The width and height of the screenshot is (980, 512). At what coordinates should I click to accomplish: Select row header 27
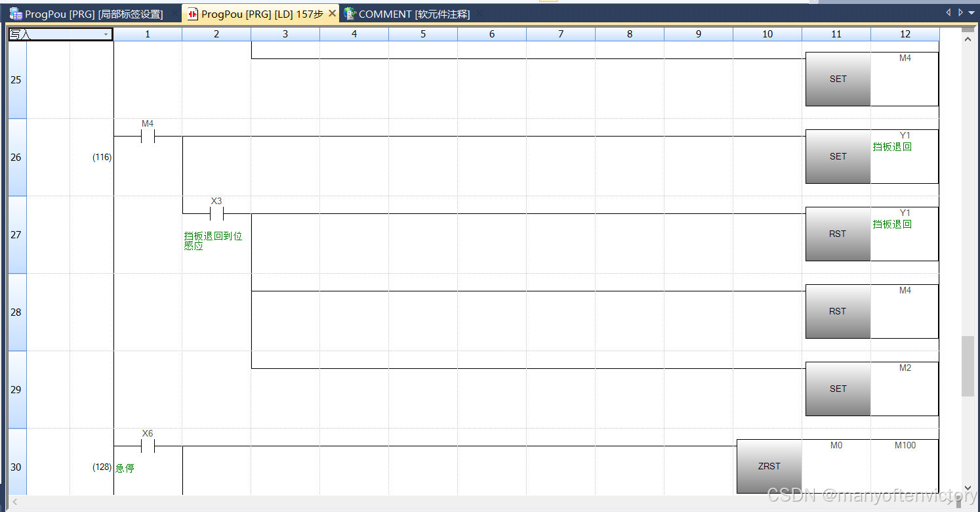point(16,235)
